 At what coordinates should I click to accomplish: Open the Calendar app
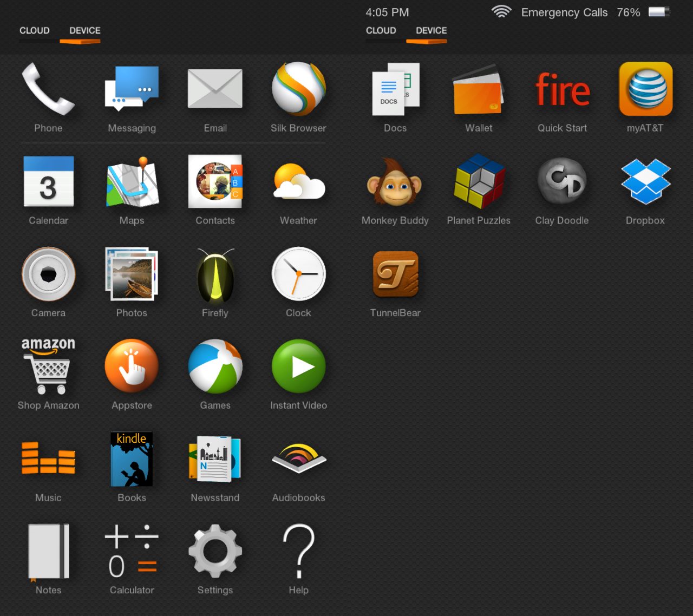pos(48,181)
